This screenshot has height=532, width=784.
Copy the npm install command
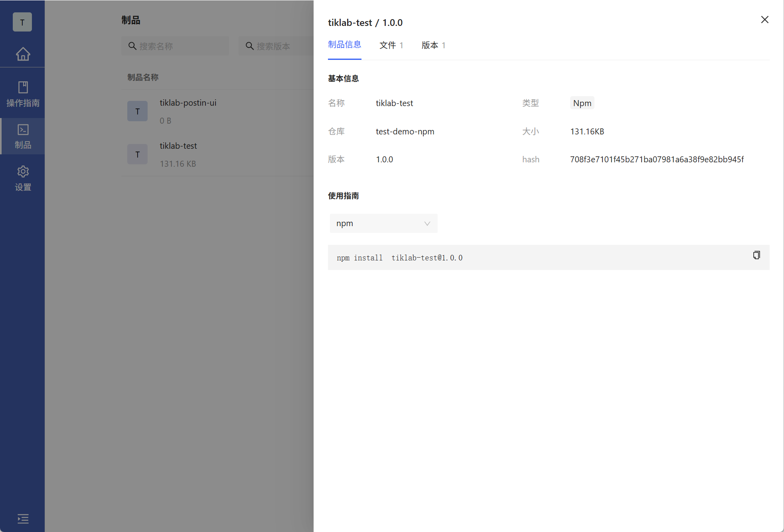[x=756, y=255]
